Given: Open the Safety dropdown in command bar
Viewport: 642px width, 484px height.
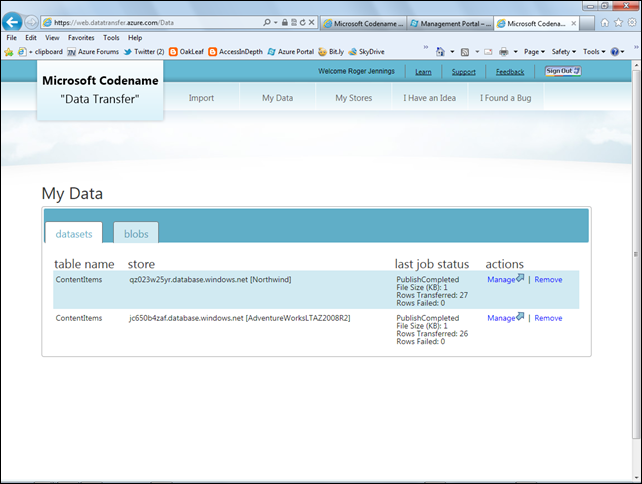Looking at the screenshot, I should click(563, 52).
